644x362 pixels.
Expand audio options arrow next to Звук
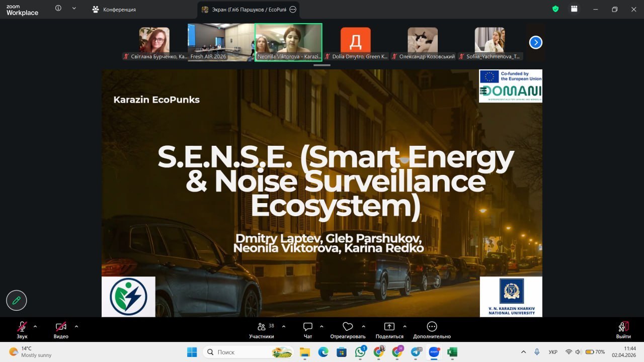point(35,326)
